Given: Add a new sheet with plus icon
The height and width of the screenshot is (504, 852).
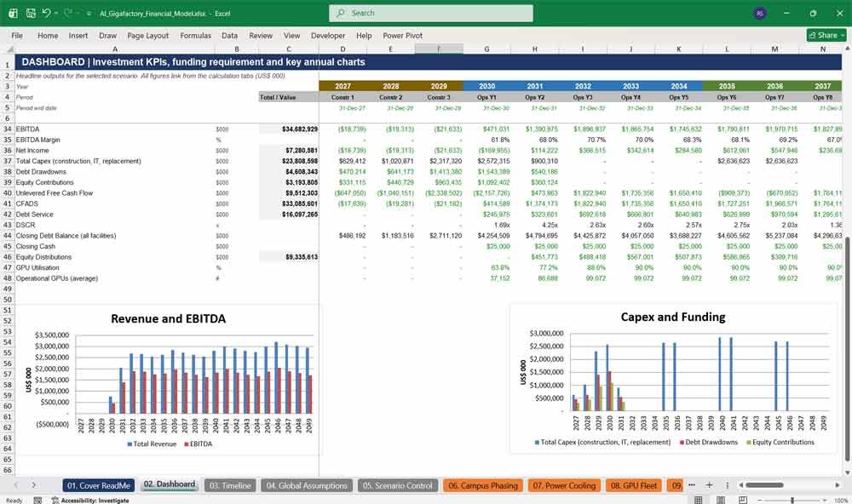Looking at the screenshot, I should point(709,485).
